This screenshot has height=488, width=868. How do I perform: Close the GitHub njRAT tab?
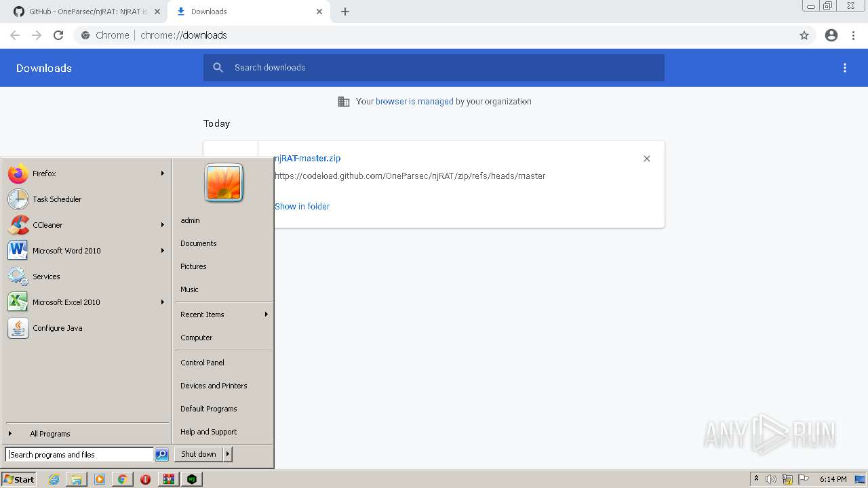tap(157, 12)
